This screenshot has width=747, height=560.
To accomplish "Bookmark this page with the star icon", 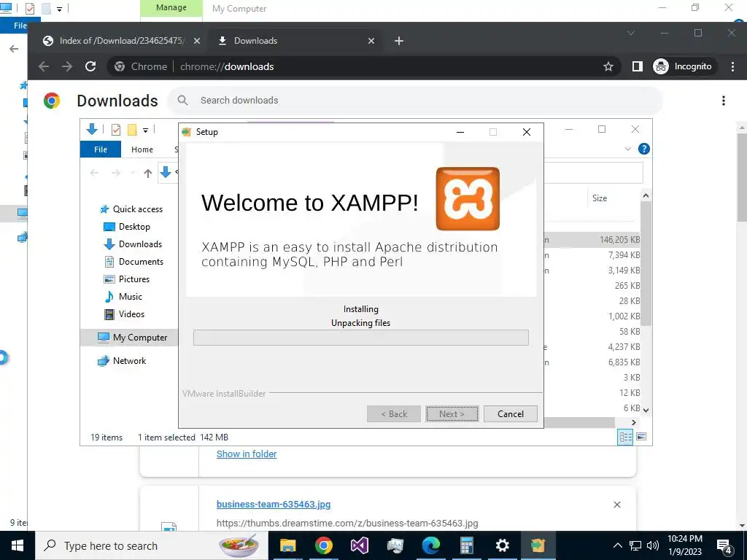I will 608,66.
